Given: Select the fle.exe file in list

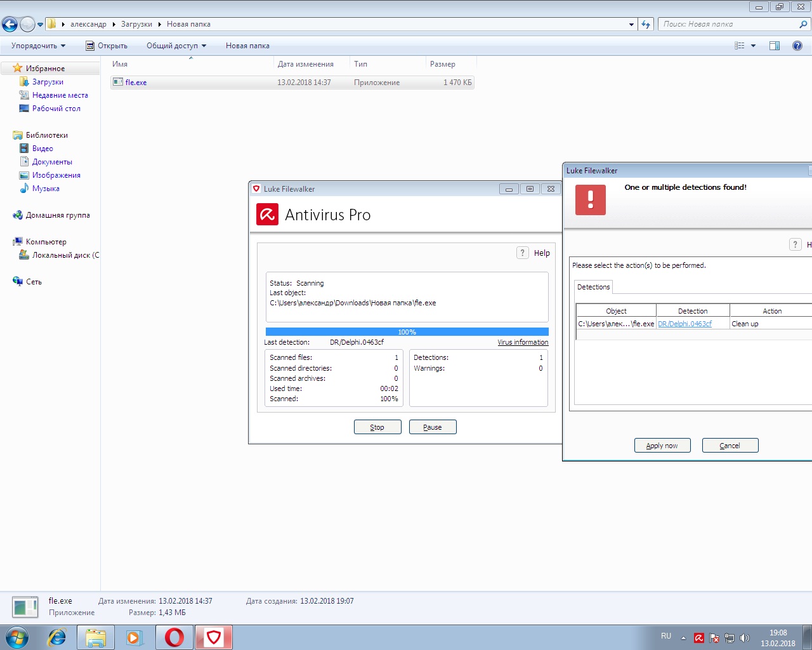Looking at the screenshot, I should 136,83.
